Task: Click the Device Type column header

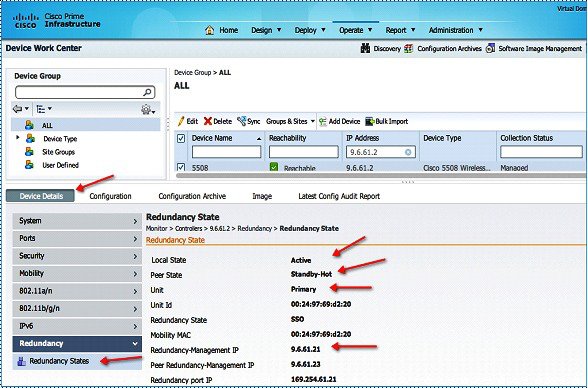Action: coord(442,138)
